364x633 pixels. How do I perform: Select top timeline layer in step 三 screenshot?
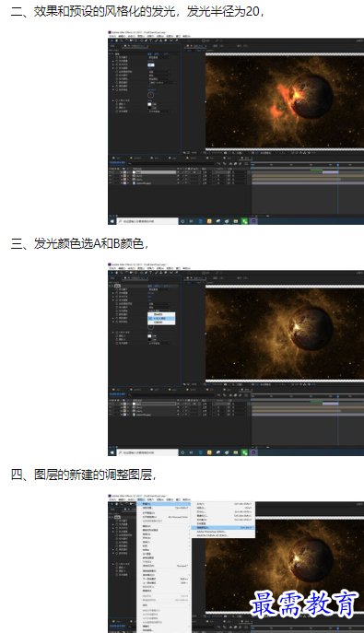tap(156, 404)
